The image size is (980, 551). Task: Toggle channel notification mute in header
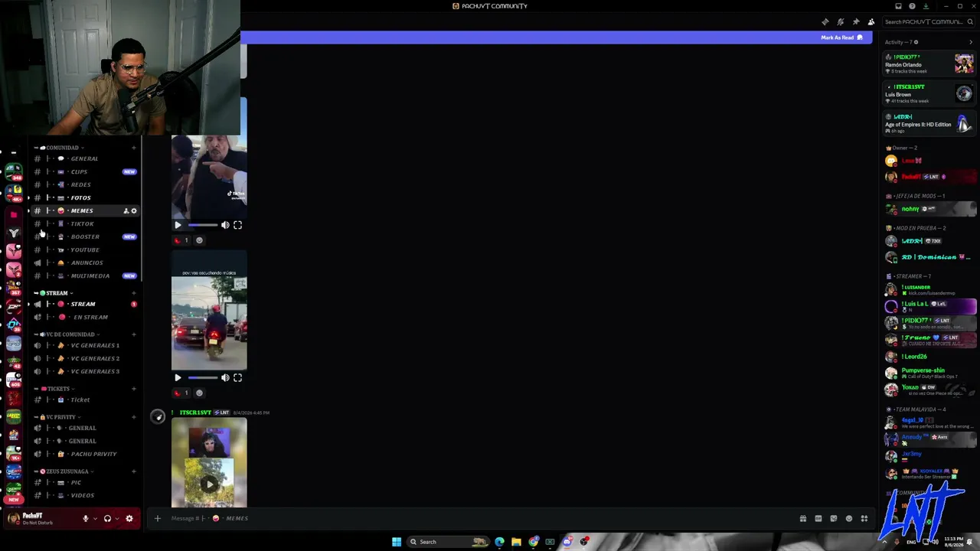coord(840,21)
